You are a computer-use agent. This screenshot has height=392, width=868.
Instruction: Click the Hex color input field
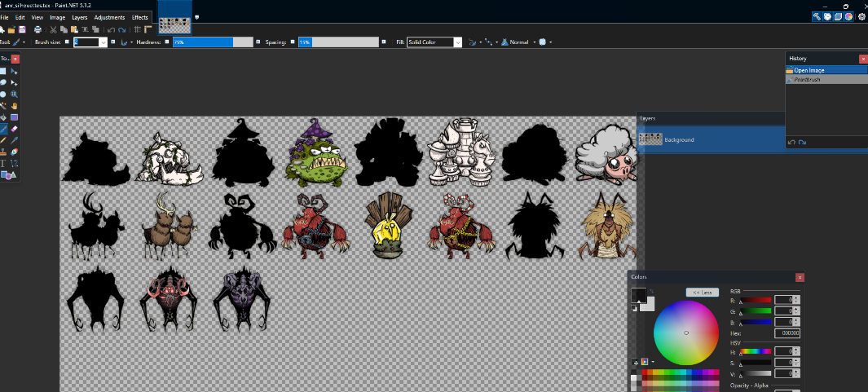click(x=786, y=333)
